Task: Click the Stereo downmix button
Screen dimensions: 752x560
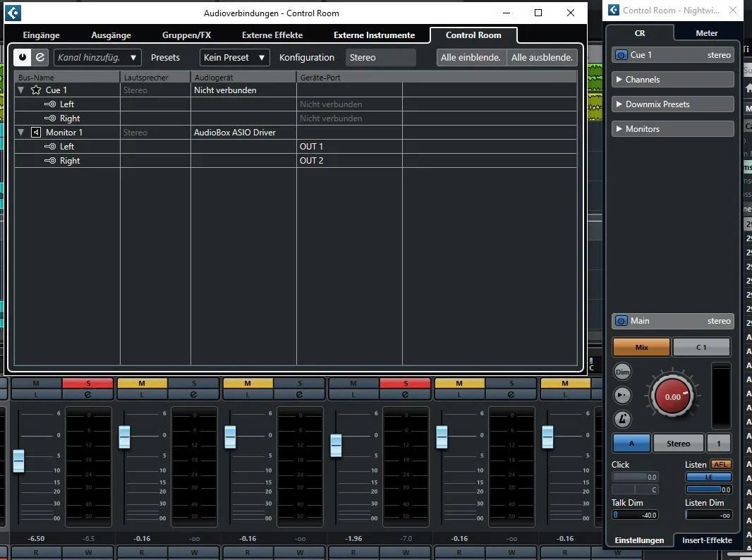Action: [678, 444]
